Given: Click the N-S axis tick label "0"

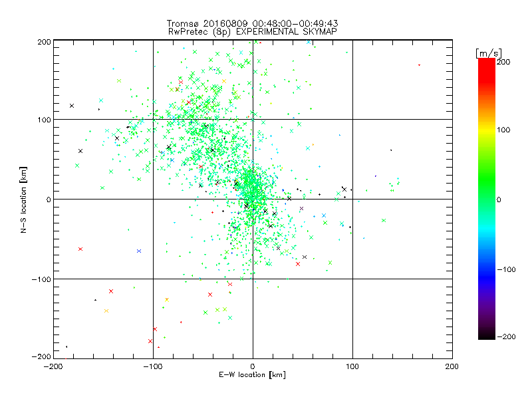Looking at the screenshot, I should coord(49,199).
